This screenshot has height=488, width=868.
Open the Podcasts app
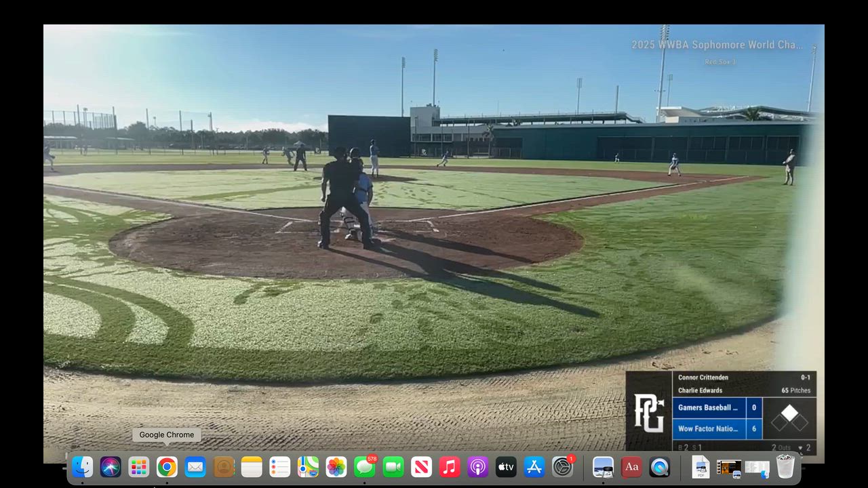point(477,467)
